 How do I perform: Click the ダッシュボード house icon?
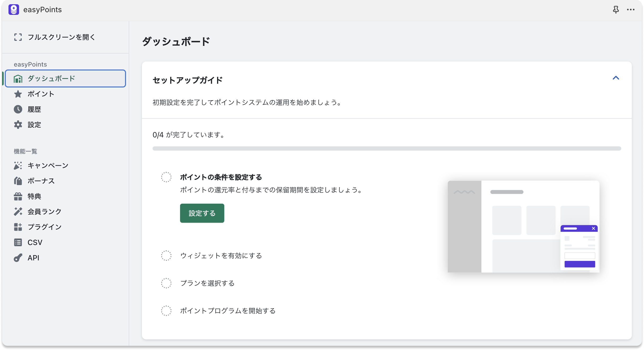pos(18,78)
